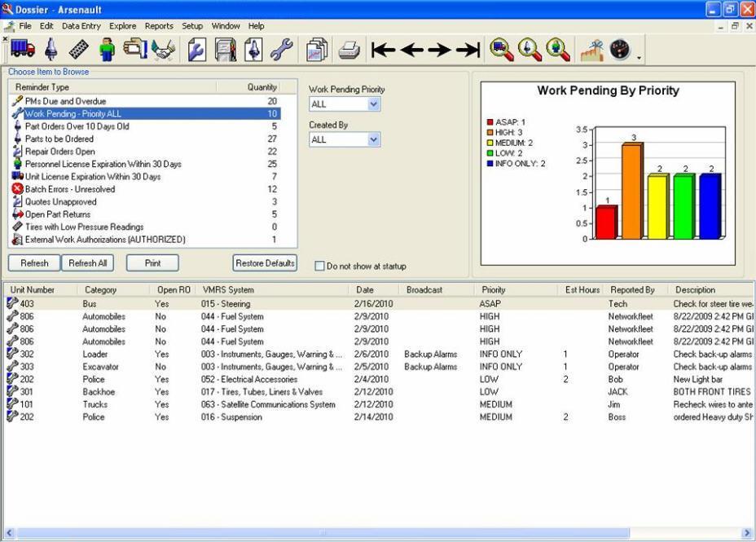This screenshot has width=756, height=542.
Task: Click the handshake Vendors icon
Action: (x=164, y=50)
